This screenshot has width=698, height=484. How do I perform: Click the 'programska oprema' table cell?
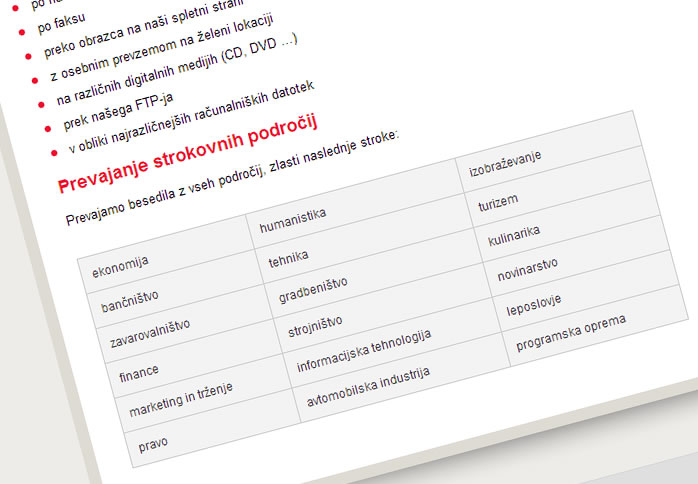click(x=571, y=334)
